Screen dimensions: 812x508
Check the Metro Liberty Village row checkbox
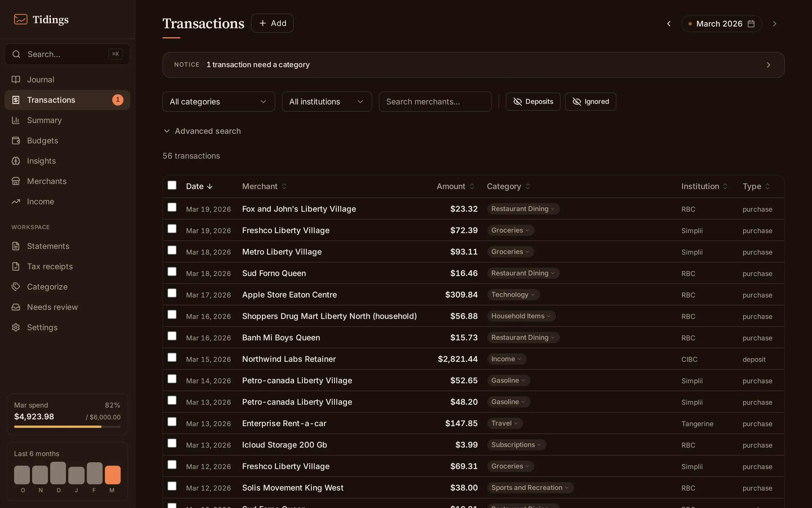pyautogui.click(x=172, y=250)
